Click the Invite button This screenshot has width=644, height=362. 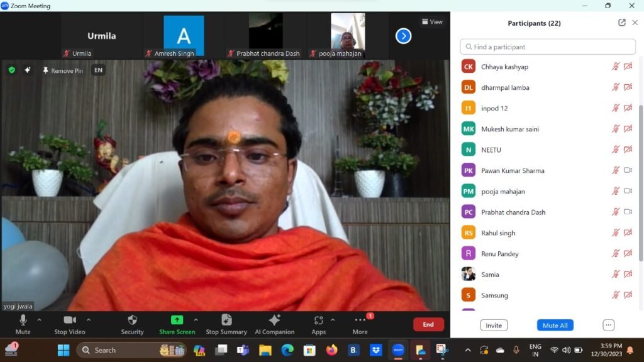(x=494, y=326)
